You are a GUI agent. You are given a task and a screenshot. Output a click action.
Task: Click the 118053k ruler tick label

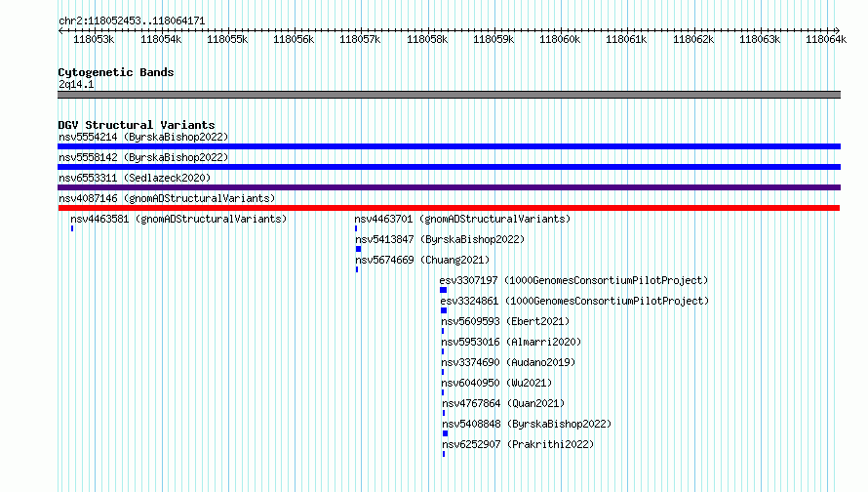point(94,39)
